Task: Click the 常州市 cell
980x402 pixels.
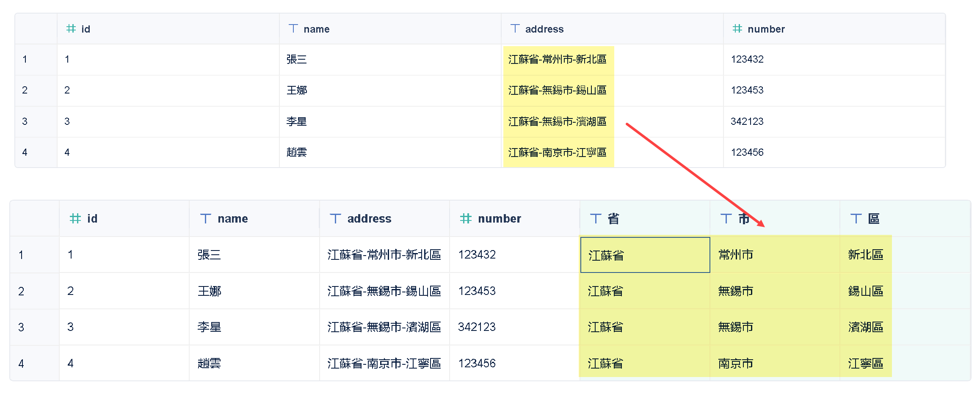Action: tap(736, 255)
